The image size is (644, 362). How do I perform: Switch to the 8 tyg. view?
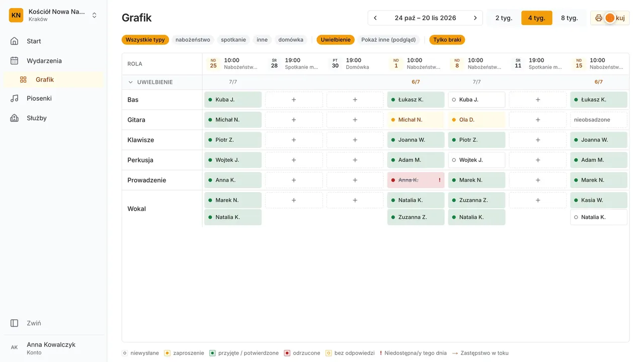(x=569, y=18)
